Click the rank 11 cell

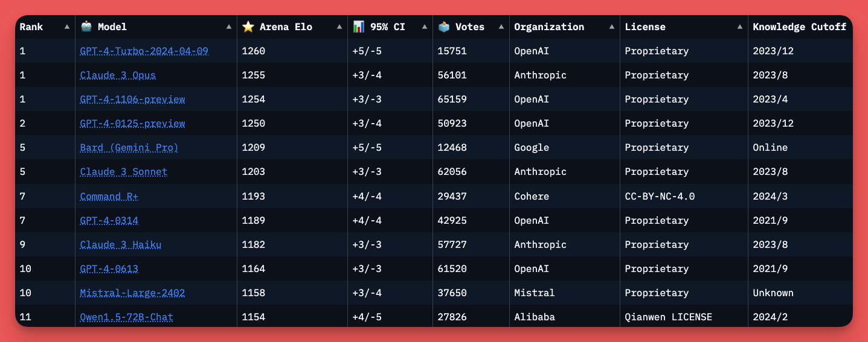pyautogui.click(x=25, y=317)
